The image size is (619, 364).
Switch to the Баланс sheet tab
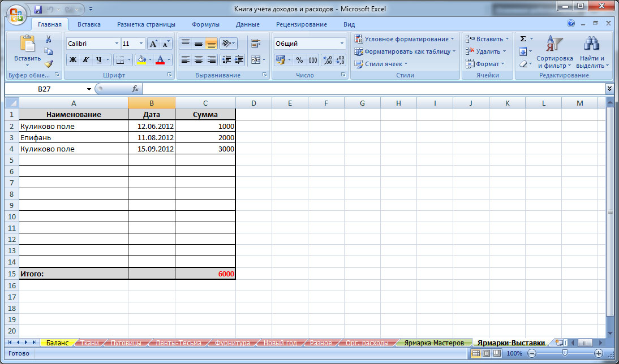(57, 343)
